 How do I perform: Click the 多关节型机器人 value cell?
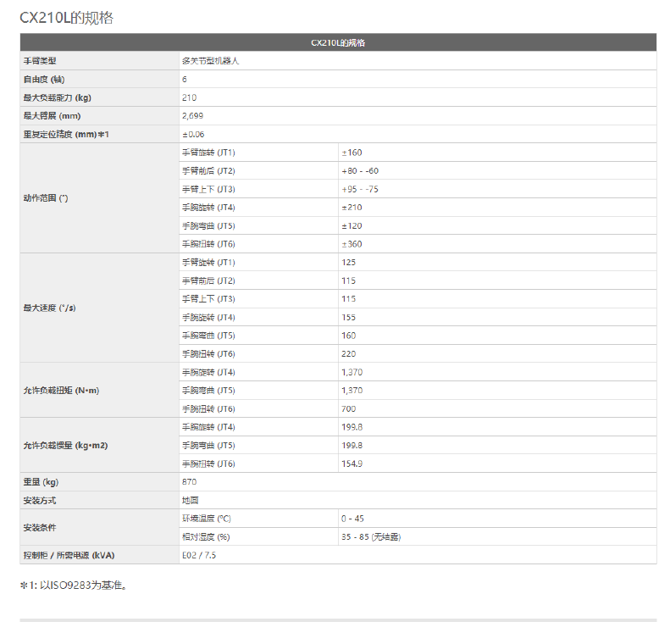[x=210, y=61]
